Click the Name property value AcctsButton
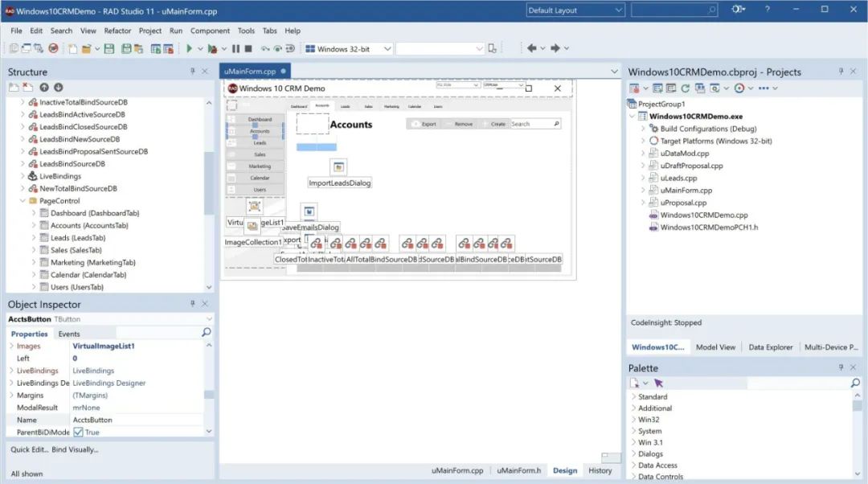 (92, 420)
